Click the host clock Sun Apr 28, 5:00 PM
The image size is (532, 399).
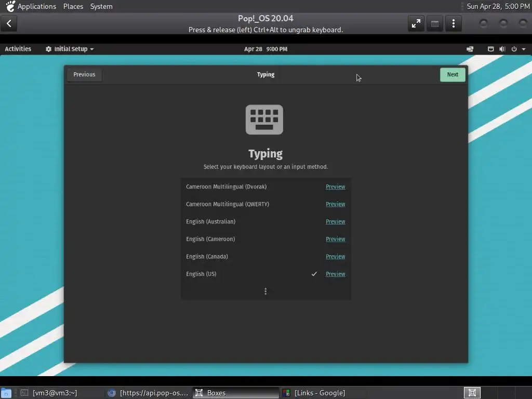(498, 6)
